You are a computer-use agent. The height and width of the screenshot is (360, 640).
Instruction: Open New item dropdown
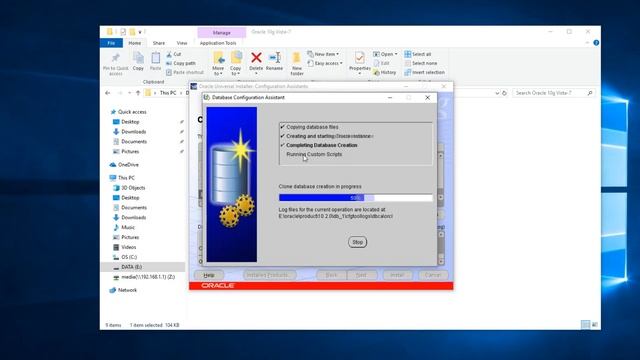click(x=323, y=54)
